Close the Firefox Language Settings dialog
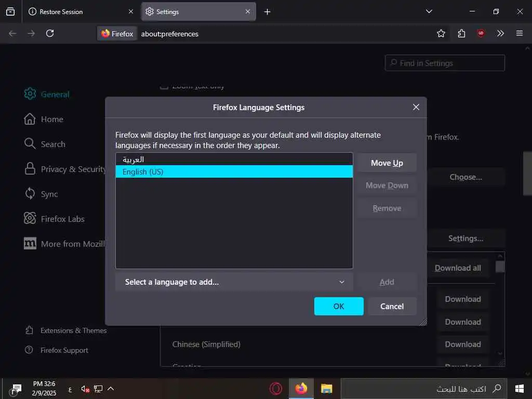The width and height of the screenshot is (532, 399). [416, 107]
